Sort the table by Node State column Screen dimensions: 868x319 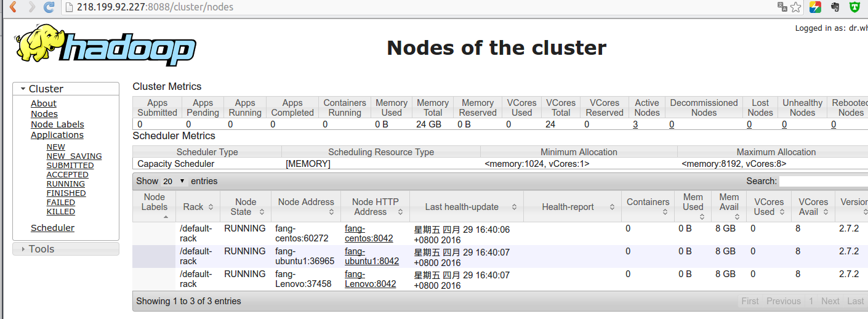point(246,207)
